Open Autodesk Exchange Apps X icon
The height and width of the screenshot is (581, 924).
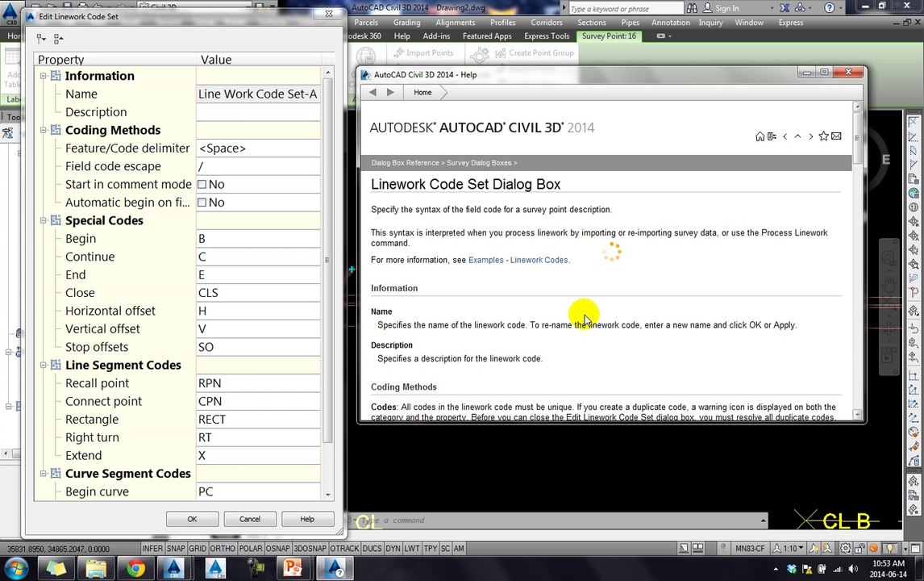pyautogui.click(x=785, y=8)
